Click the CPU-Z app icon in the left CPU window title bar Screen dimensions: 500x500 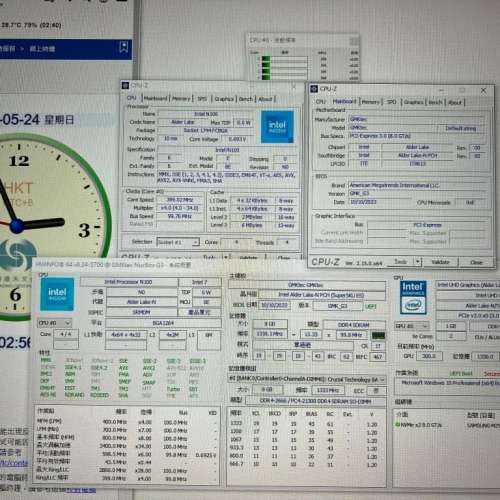click(125, 86)
